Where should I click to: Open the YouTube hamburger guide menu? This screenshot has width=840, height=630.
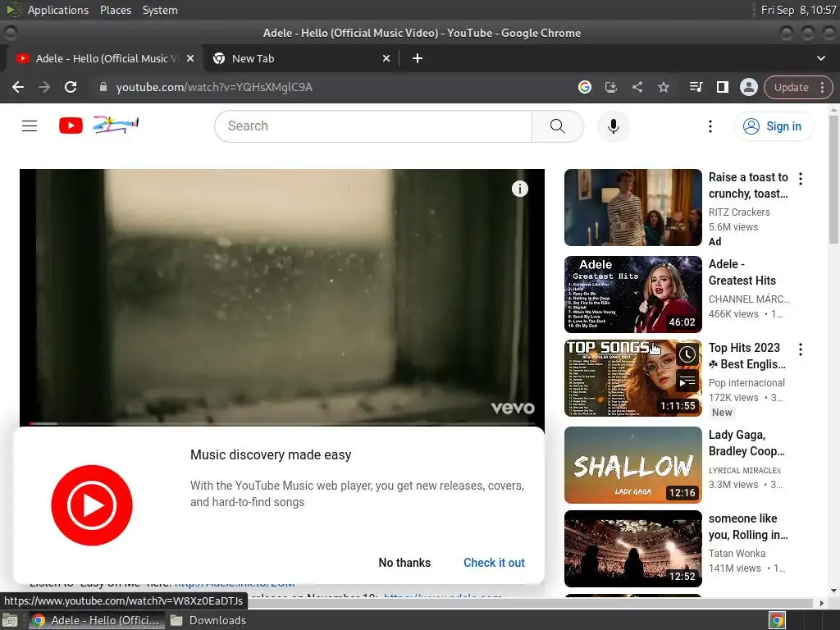[30, 126]
